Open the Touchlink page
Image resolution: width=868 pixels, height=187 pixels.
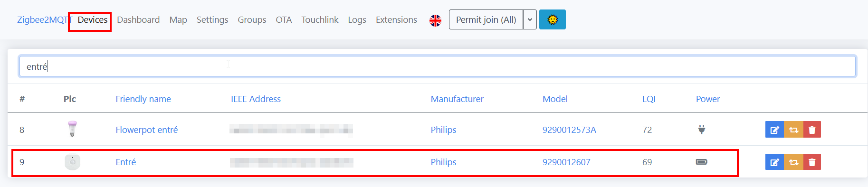point(320,20)
